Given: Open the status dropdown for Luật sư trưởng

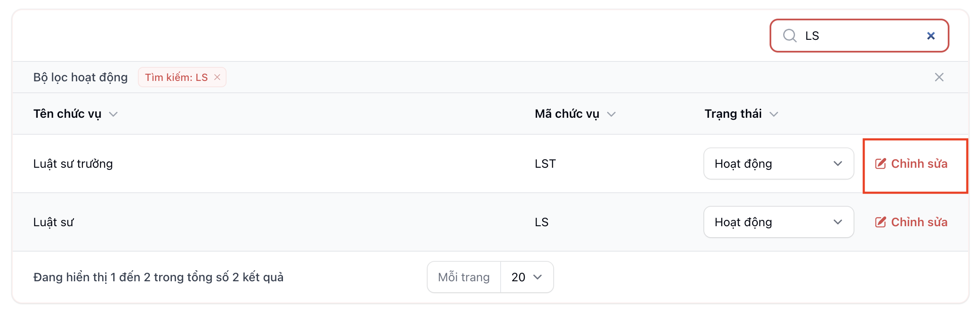Looking at the screenshot, I should tap(778, 164).
